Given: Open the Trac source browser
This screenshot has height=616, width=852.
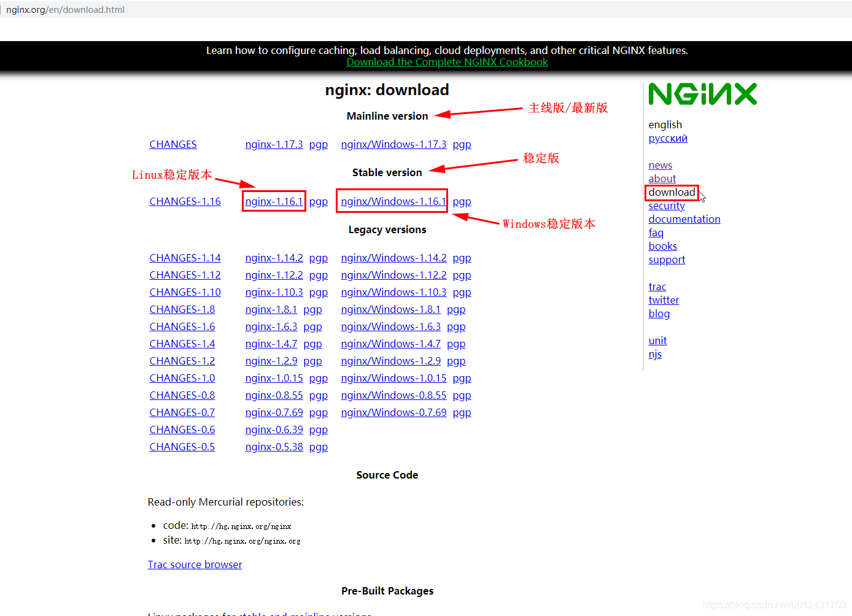Looking at the screenshot, I should [x=195, y=564].
